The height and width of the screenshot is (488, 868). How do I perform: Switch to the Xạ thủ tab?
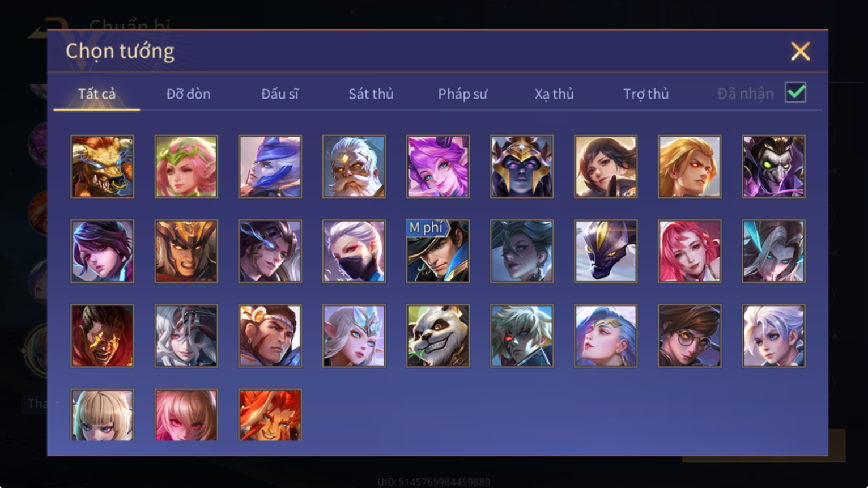pyautogui.click(x=554, y=94)
